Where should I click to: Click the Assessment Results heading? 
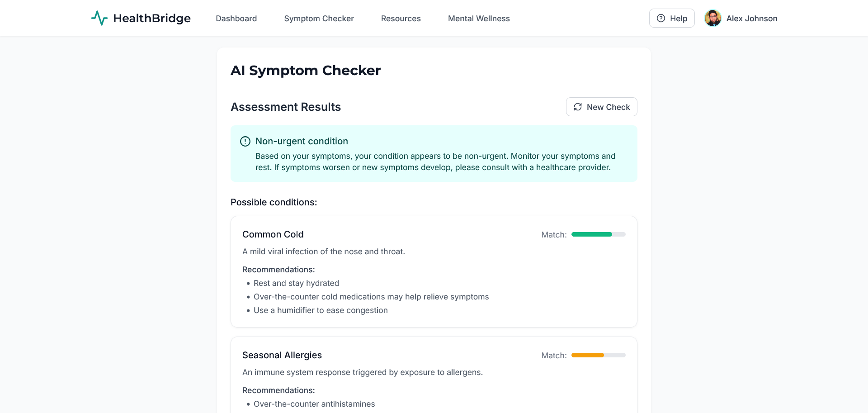click(285, 107)
